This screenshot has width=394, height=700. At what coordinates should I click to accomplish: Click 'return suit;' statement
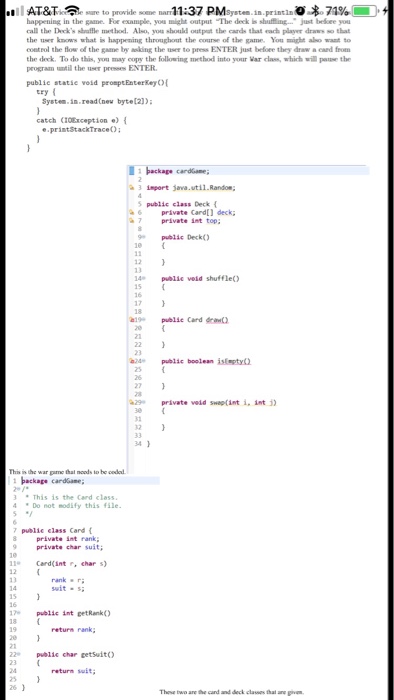(74, 671)
